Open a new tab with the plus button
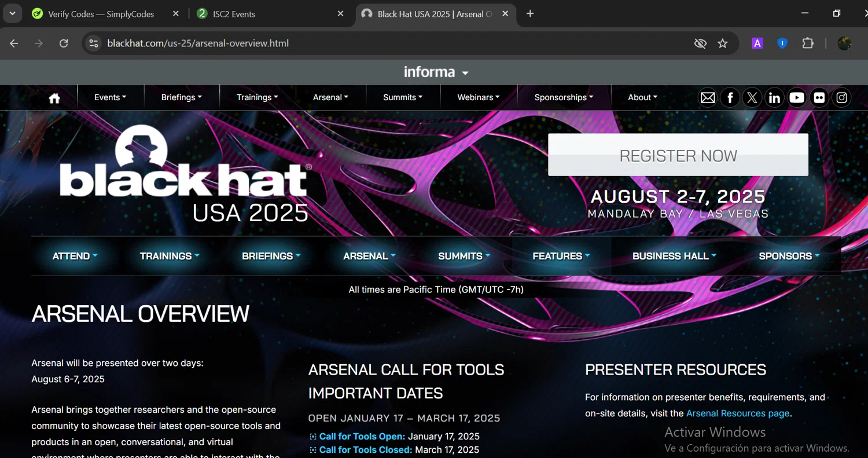The height and width of the screenshot is (458, 868). (530, 14)
